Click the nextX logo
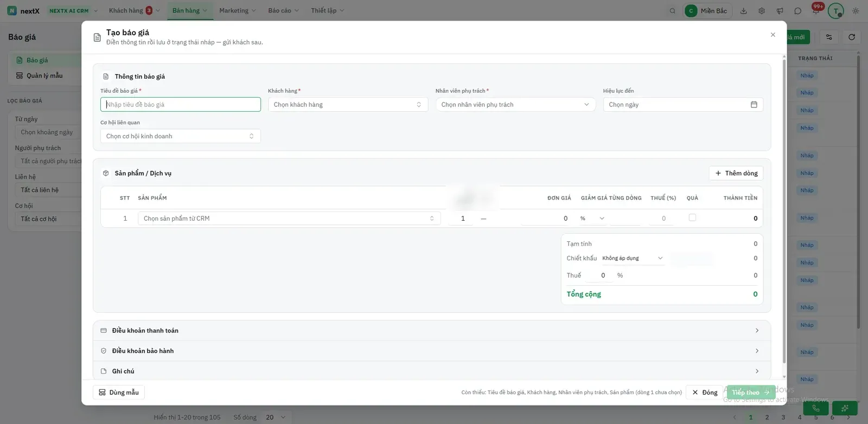 pyautogui.click(x=23, y=11)
